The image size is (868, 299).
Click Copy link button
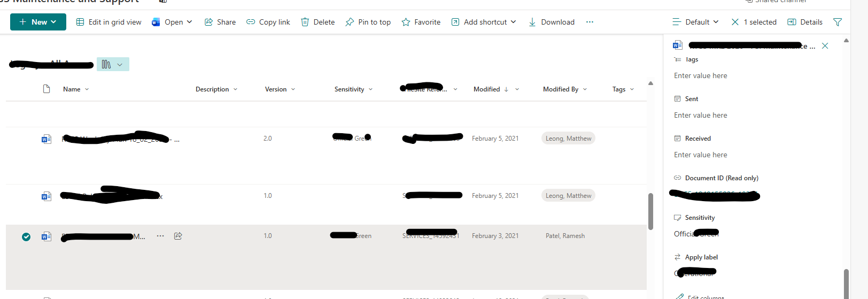tap(268, 22)
